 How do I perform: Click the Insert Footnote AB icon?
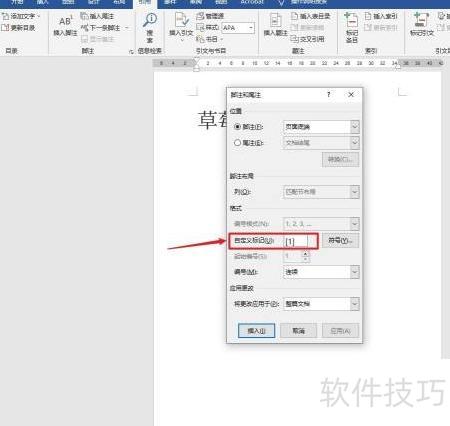65,21
